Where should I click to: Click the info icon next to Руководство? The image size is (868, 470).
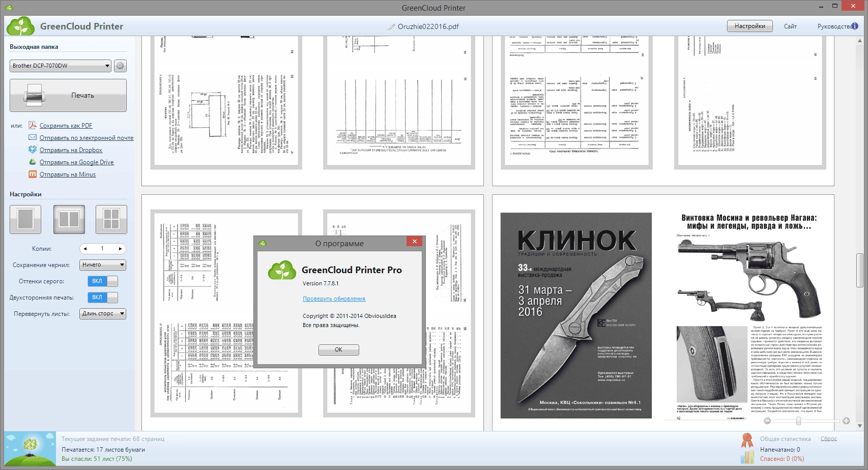(855, 26)
